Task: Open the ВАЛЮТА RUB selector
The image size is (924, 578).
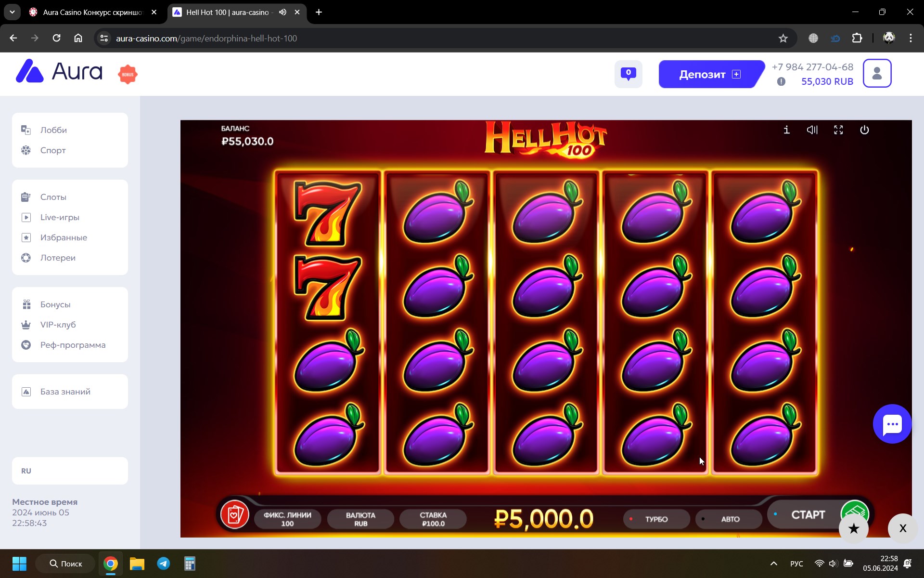Action: [360, 519]
